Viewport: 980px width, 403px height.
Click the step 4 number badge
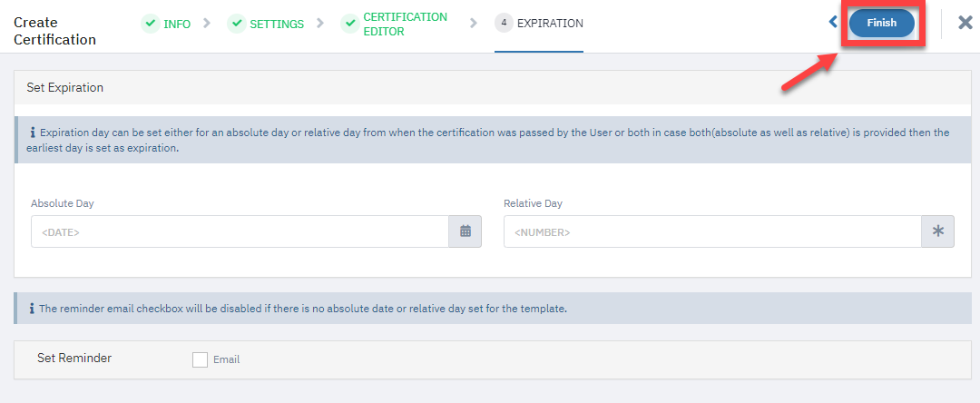click(504, 23)
